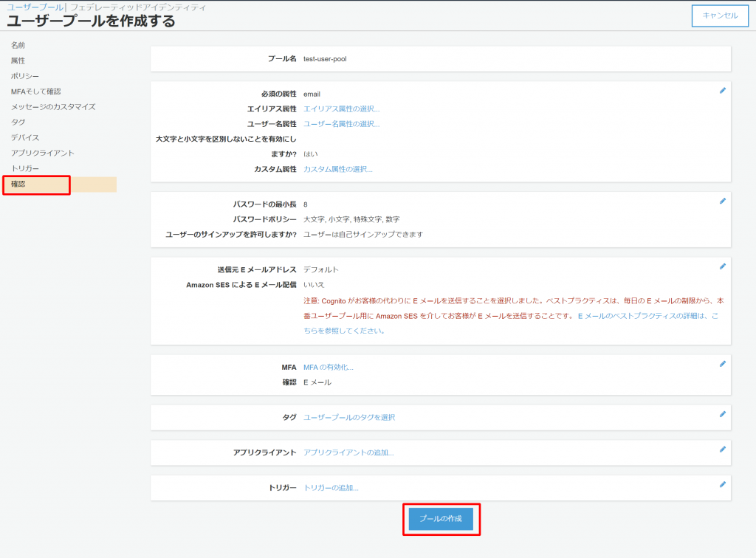Viewport: 756px width, 558px height.
Task: Click the MFA の有効化 link
Action: coord(329,367)
